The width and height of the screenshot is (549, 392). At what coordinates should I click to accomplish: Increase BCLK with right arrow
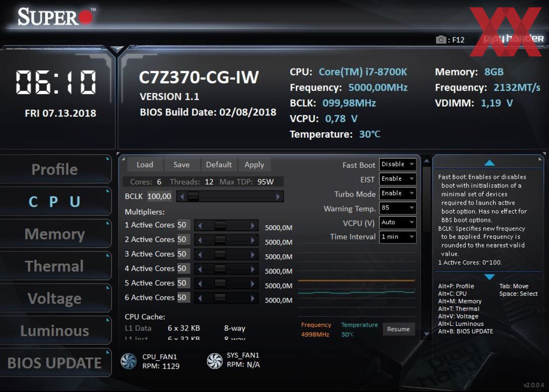[x=278, y=197]
